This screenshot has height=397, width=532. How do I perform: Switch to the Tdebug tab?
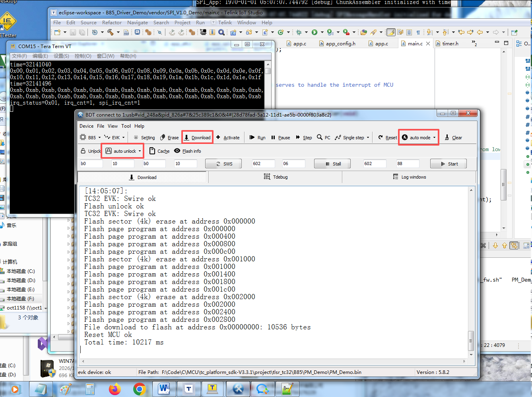(x=275, y=177)
